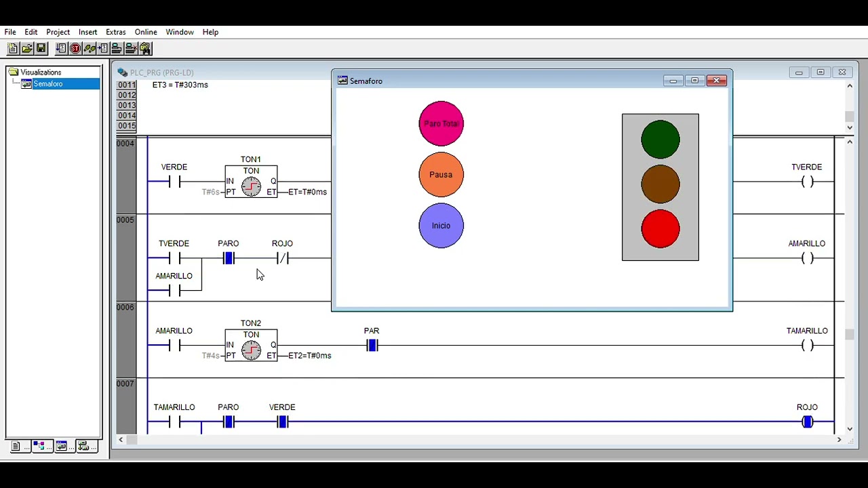The image size is (868, 488).
Task: Open the Online menu
Action: tap(146, 32)
